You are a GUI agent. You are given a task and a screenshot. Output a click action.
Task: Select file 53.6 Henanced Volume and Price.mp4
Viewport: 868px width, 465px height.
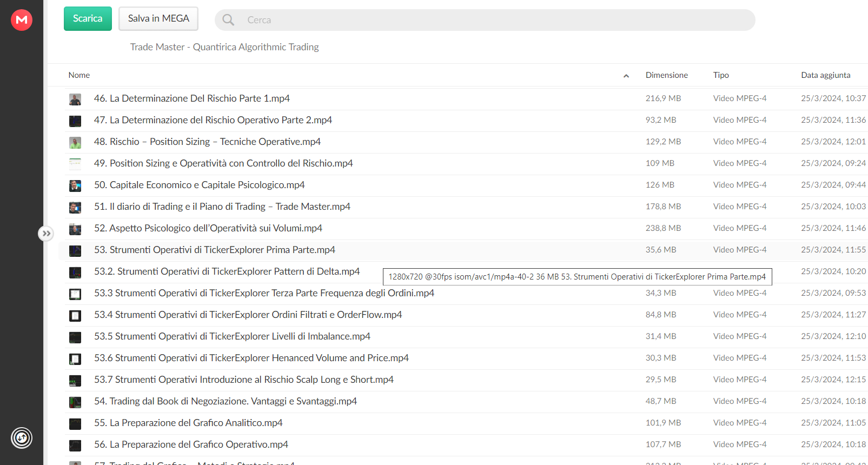point(251,358)
